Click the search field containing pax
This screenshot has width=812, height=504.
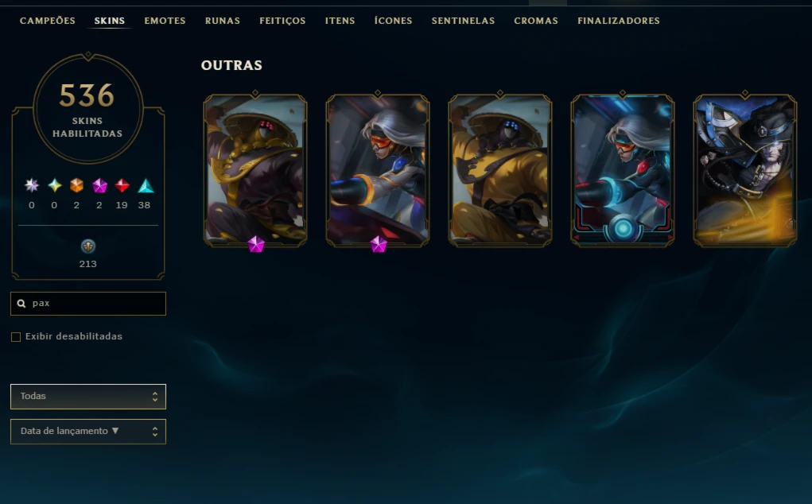(x=88, y=303)
